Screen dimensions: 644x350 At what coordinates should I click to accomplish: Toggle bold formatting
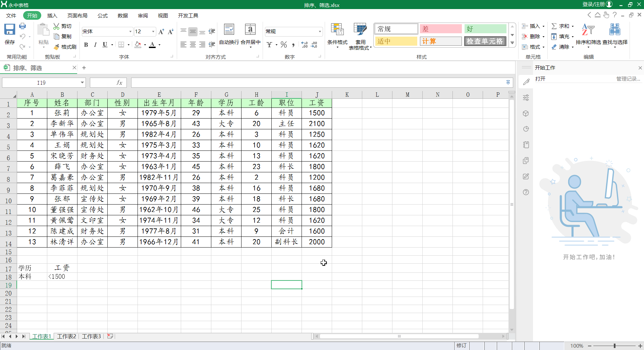(x=86, y=45)
